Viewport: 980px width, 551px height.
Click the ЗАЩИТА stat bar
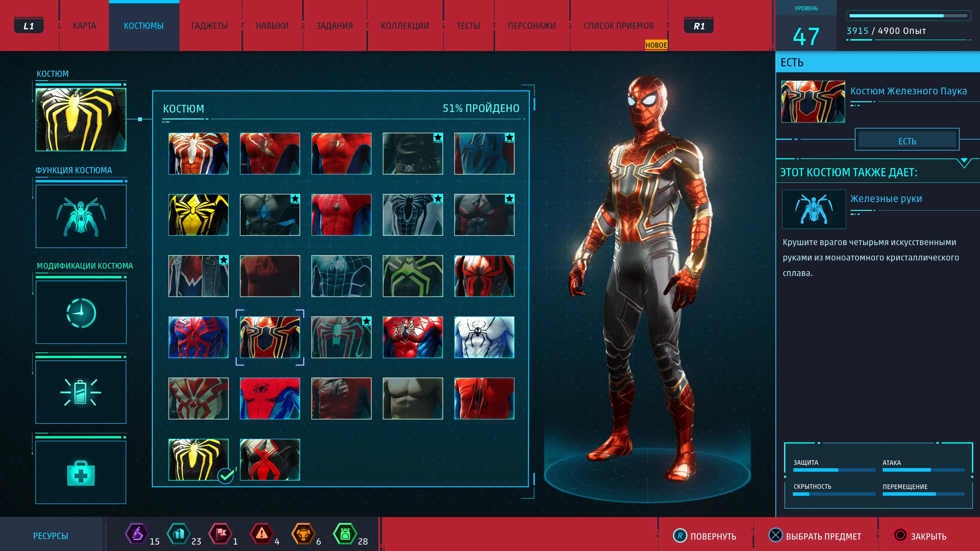[x=834, y=470]
